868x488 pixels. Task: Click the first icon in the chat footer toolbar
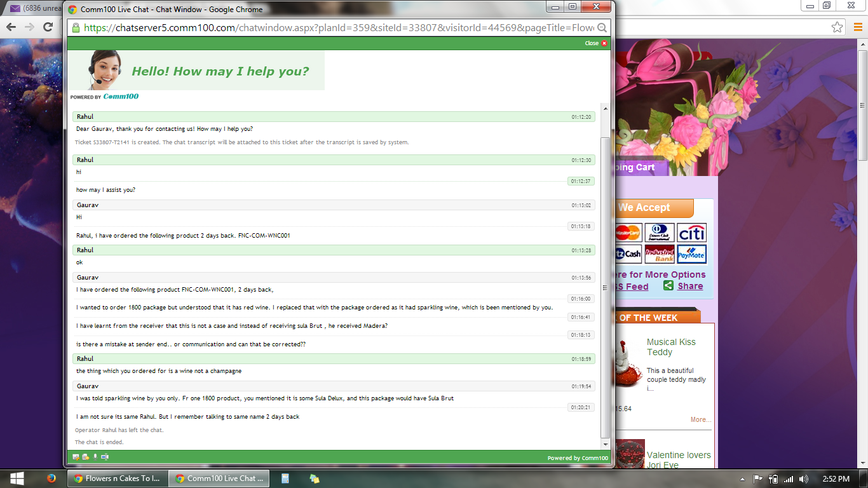(x=76, y=457)
